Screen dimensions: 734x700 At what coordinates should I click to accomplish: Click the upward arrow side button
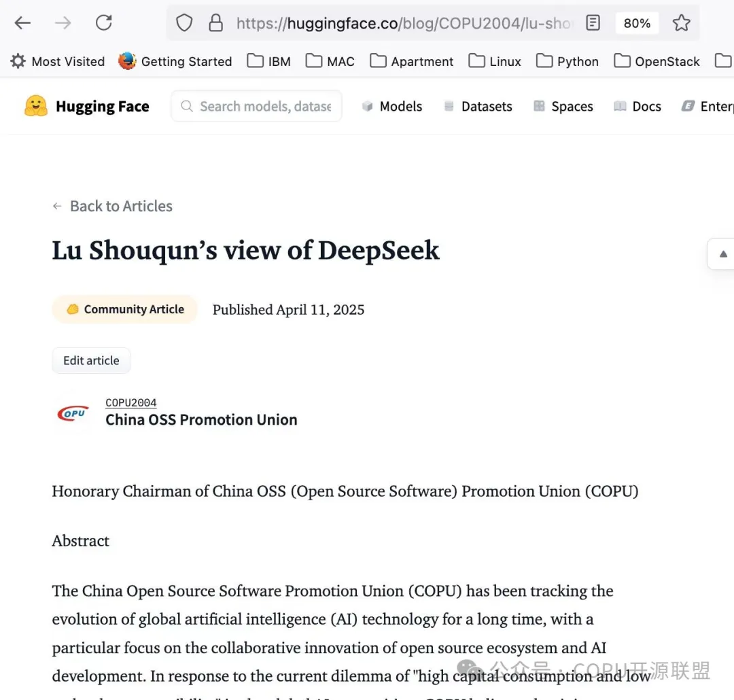tap(723, 253)
